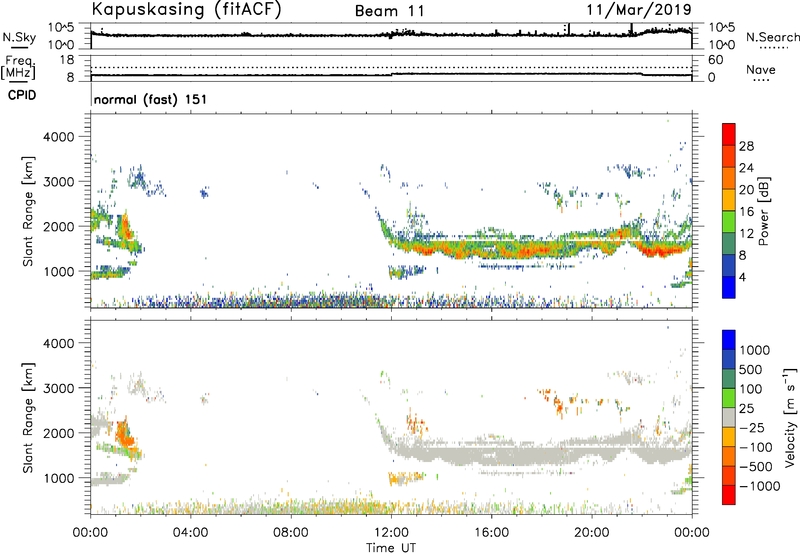Click the '12:00' time axis label
The image size is (800, 554).
[391, 533]
